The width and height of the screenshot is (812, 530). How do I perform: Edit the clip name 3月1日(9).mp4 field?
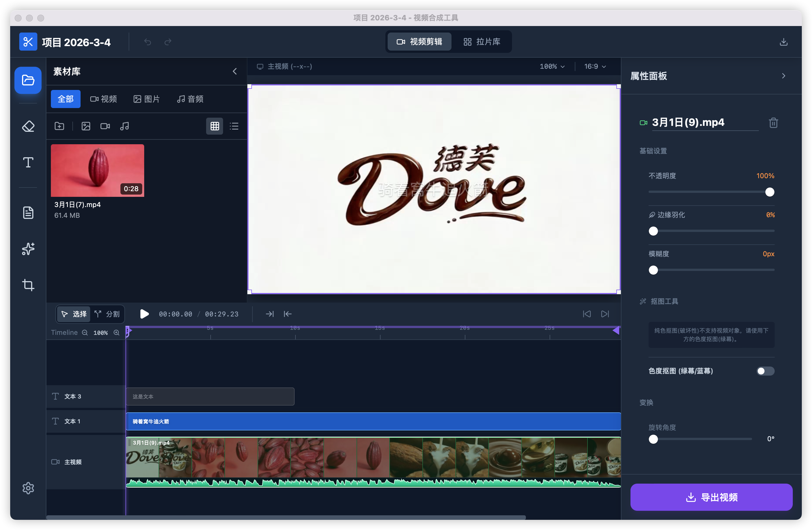tap(705, 122)
